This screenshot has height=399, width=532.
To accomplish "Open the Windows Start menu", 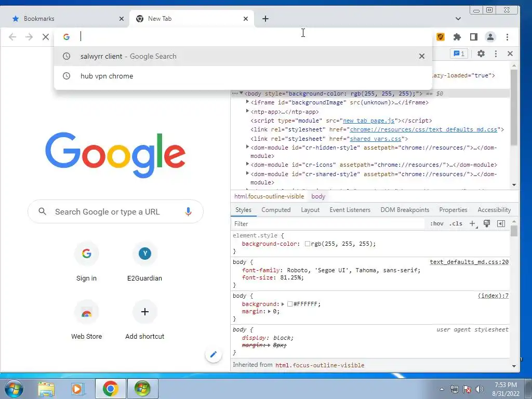I will [x=14, y=389].
